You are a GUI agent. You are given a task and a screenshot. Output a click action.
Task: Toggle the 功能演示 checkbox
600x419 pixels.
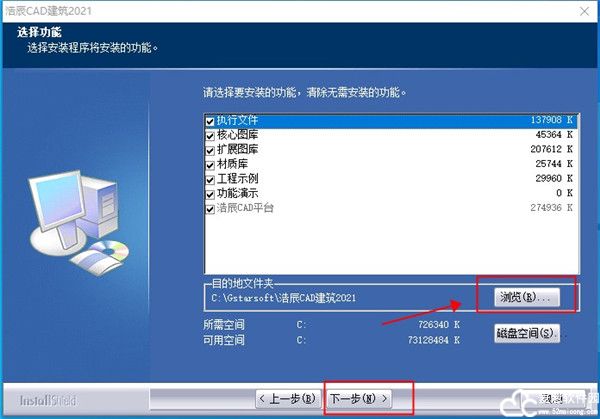click(210, 194)
